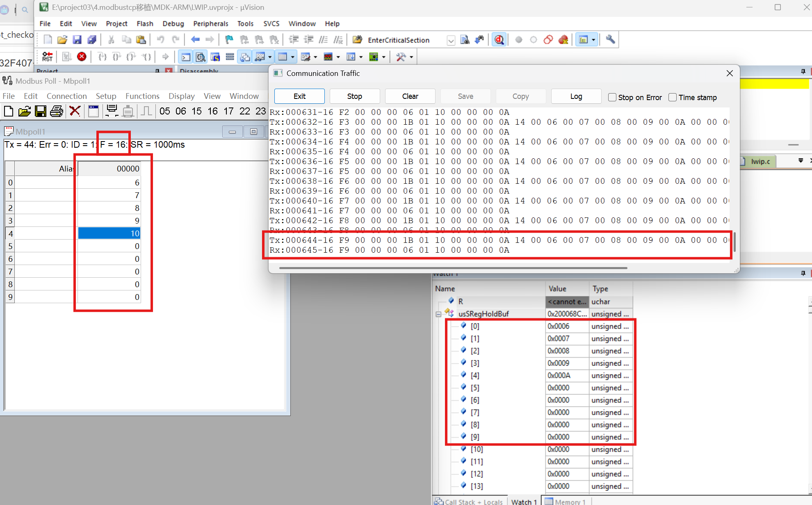
Task: Select register row 4 value 10
Action: coord(109,233)
